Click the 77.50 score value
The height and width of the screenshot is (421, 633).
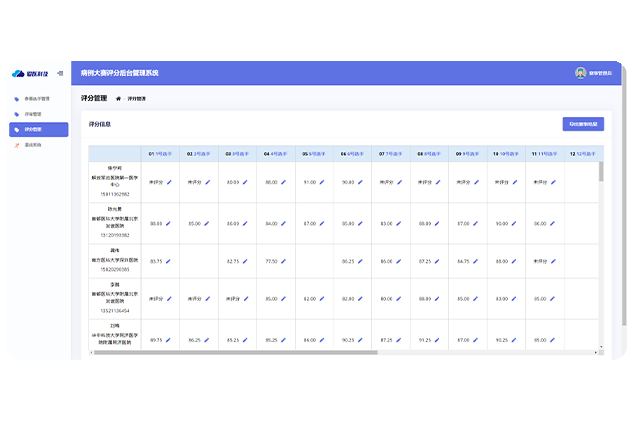(271, 262)
